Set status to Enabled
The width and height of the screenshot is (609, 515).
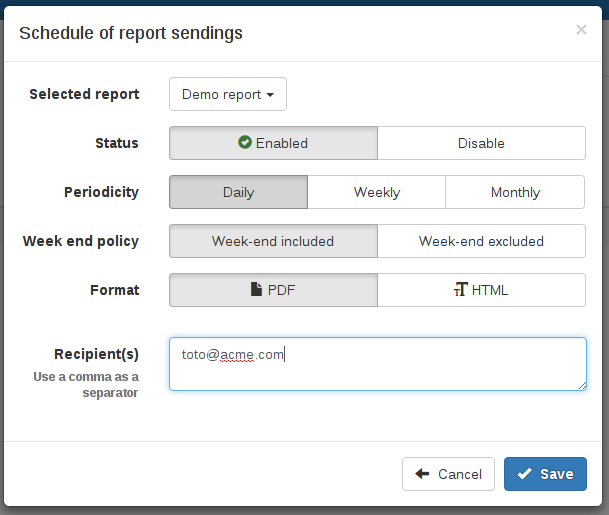click(273, 143)
